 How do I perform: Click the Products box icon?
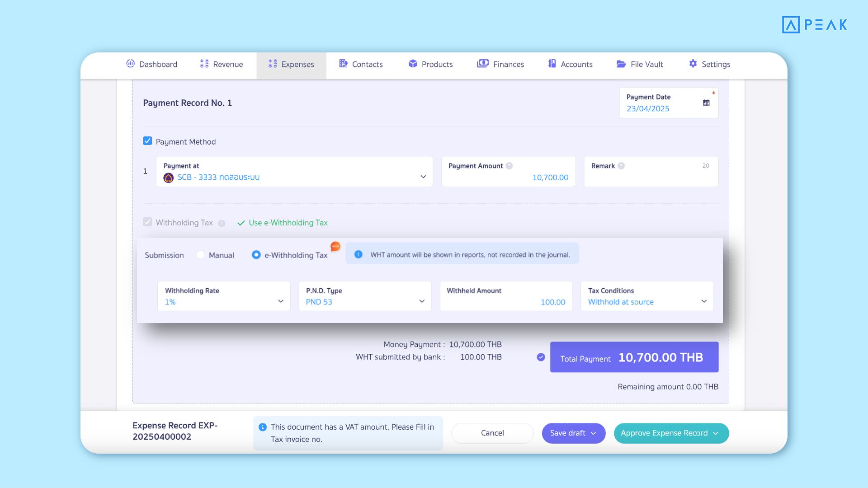pos(413,64)
